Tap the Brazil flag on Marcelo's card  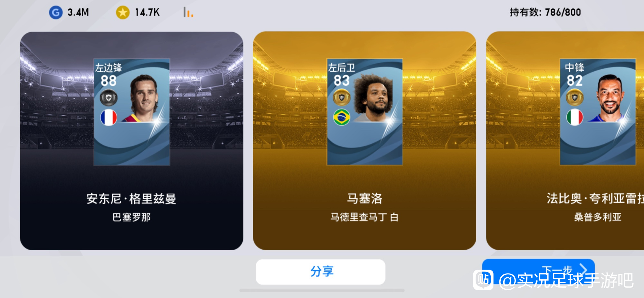pyautogui.click(x=342, y=117)
